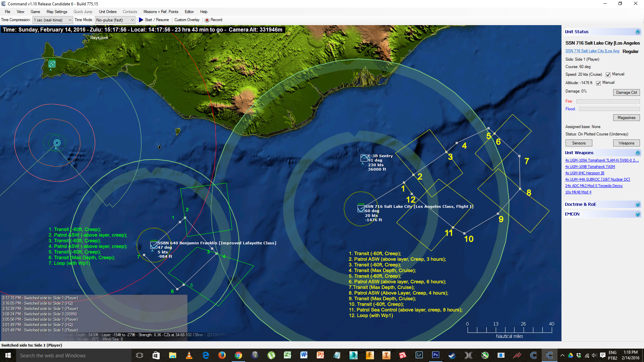This screenshot has height=362, width=644.
Task: Open the Time Mode dropdown
Action: pos(115,20)
